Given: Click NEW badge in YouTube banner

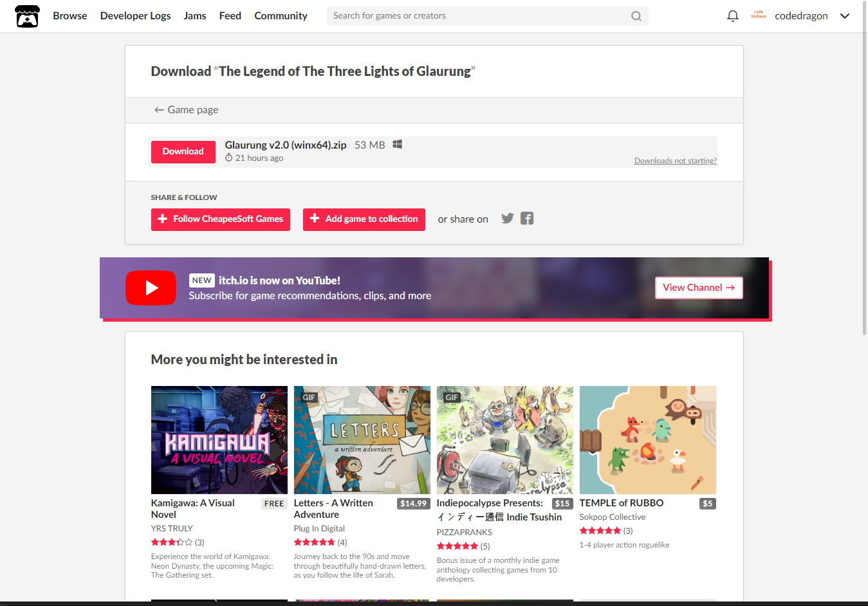Looking at the screenshot, I should click(x=202, y=280).
